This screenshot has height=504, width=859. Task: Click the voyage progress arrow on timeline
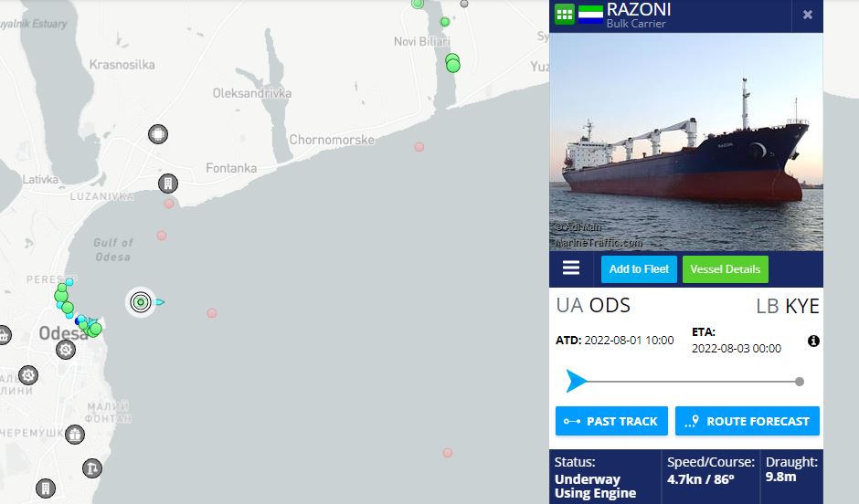(x=576, y=381)
